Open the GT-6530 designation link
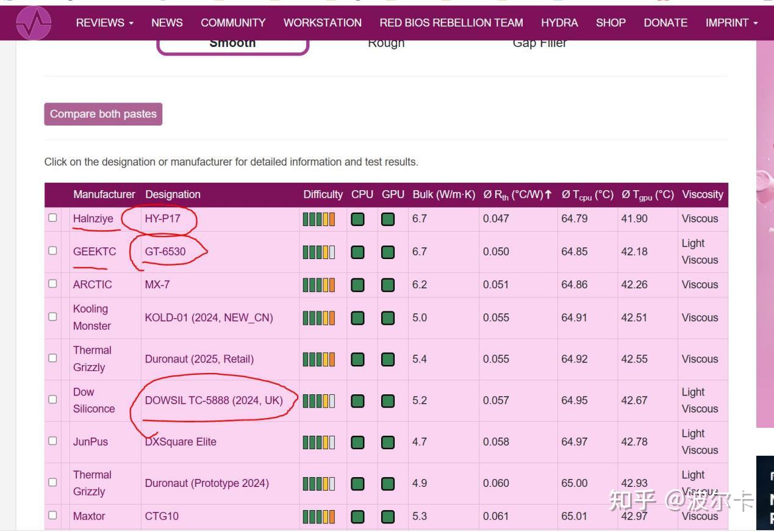This screenshot has width=774, height=532. (165, 251)
